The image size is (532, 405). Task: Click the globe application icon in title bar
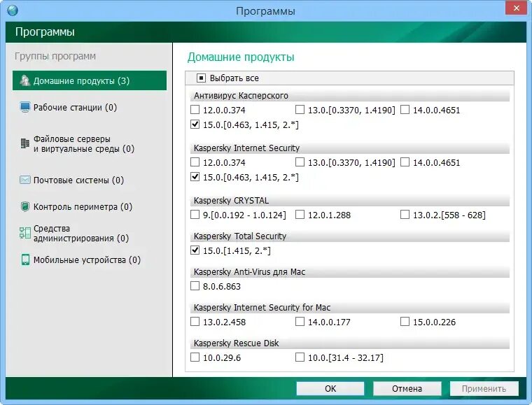(13, 10)
